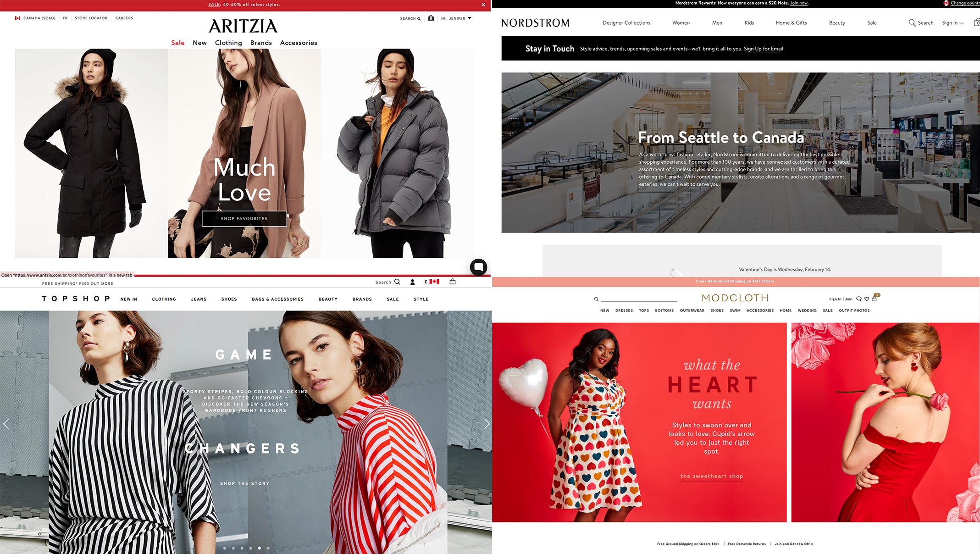This screenshot has height=554, width=980.
Task: Open Nordstrom Men menu
Action: click(x=717, y=23)
